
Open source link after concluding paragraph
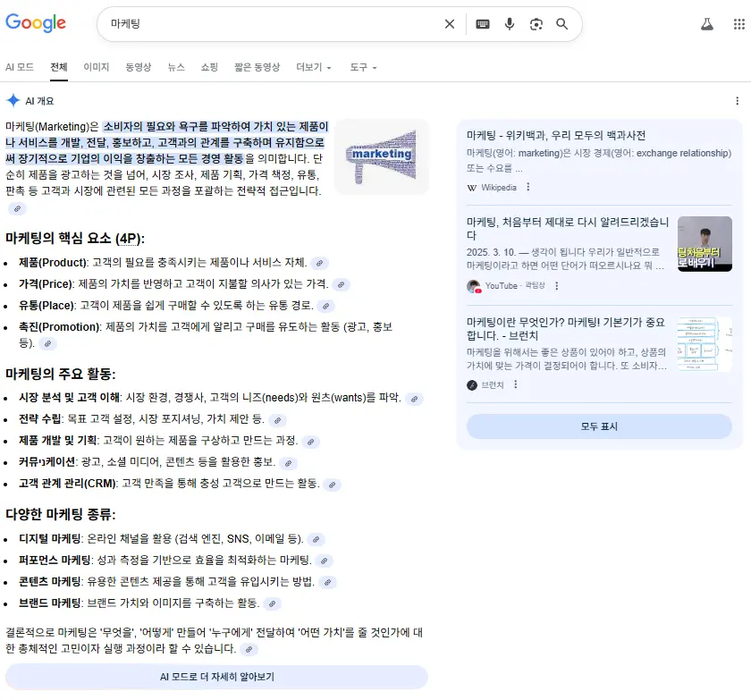click(x=249, y=649)
